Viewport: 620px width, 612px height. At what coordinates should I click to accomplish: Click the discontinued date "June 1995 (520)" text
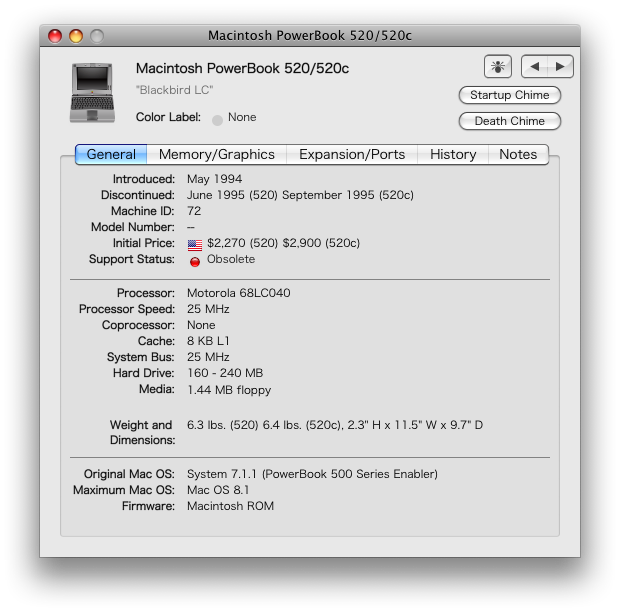click(232, 195)
